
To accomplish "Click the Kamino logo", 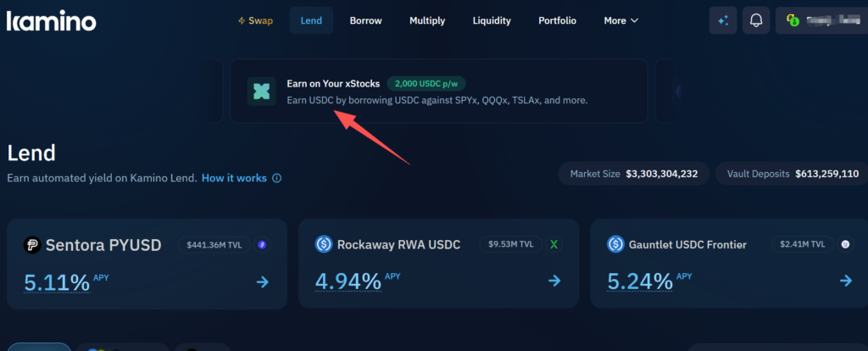I will [x=51, y=20].
